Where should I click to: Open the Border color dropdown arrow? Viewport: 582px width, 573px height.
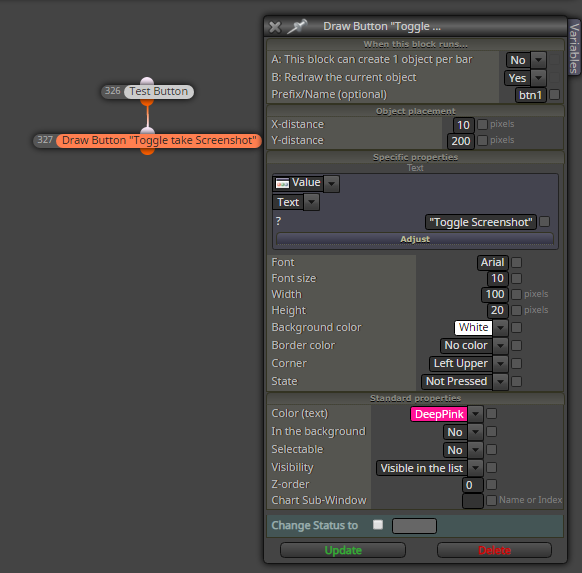coord(500,346)
